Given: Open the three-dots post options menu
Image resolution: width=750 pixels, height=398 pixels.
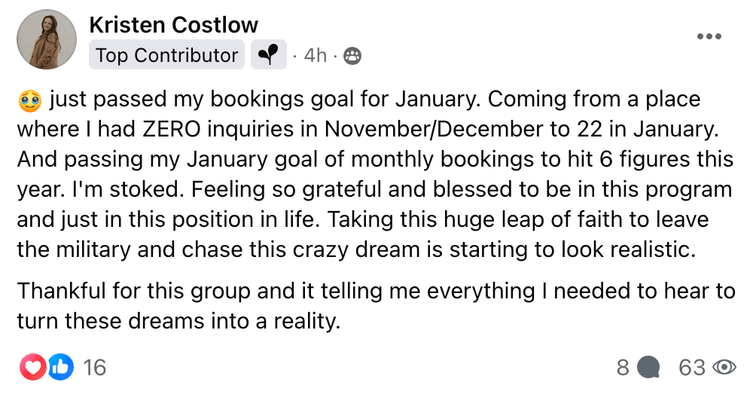Looking at the screenshot, I should [709, 36].
